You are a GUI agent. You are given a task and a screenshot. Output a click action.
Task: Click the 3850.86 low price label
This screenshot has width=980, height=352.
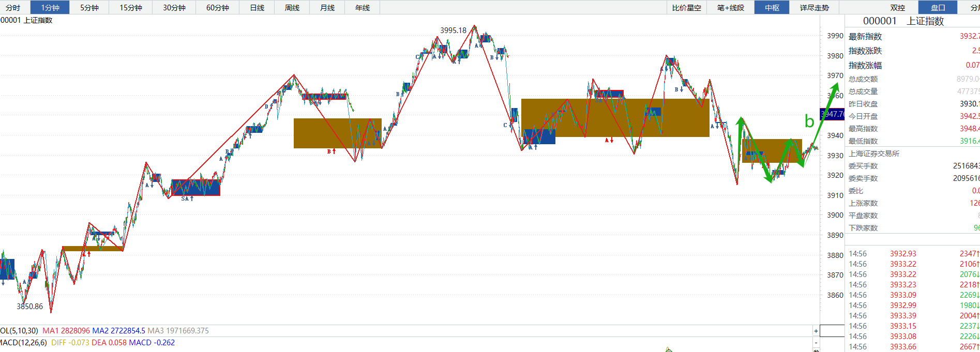(x=29, y=307)
